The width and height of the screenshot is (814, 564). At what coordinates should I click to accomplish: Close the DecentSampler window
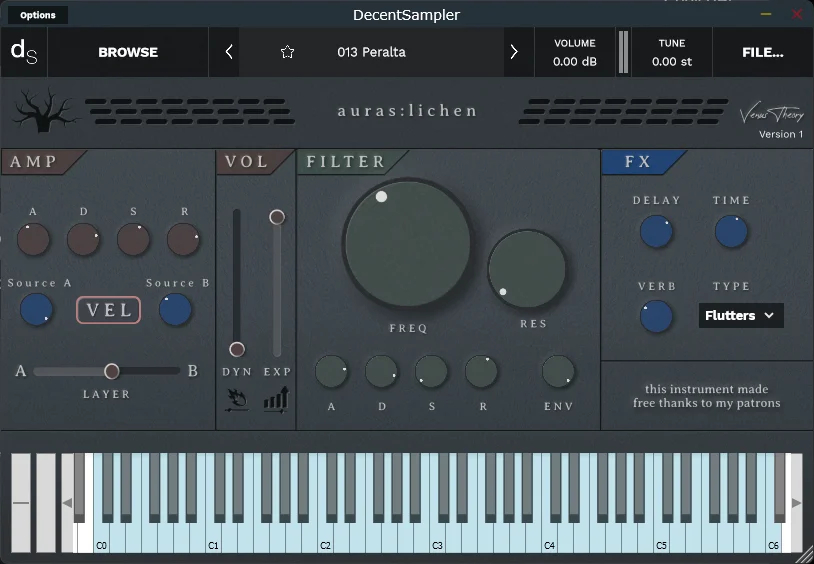(797, 14)
